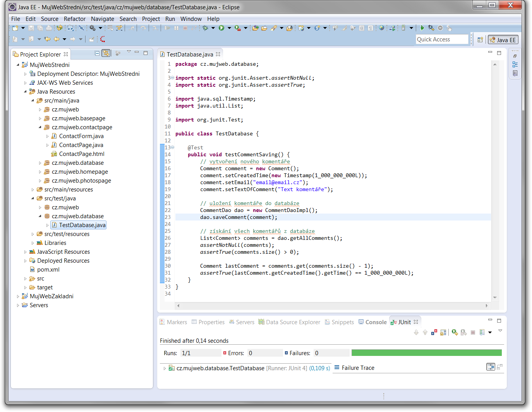
Task: Toggle Link with Editor in Project Explorer
Action: (x=106, y=53)
